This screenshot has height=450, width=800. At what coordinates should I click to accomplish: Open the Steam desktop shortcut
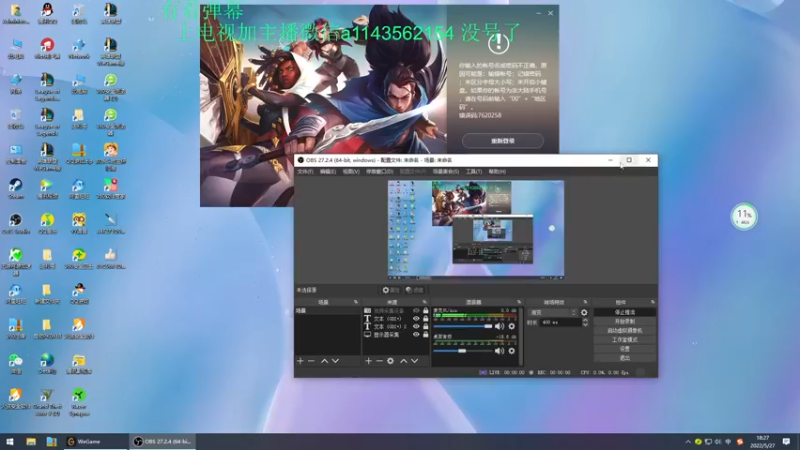[16, 188]
